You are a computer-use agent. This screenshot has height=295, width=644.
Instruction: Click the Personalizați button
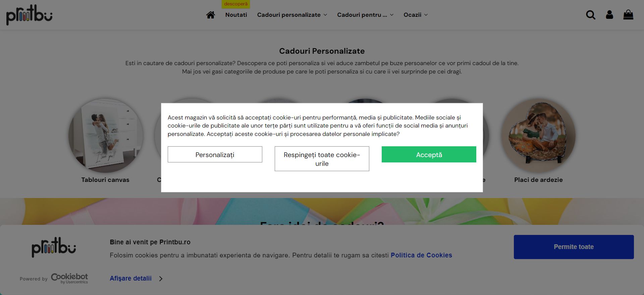click(x=215, y=154)
